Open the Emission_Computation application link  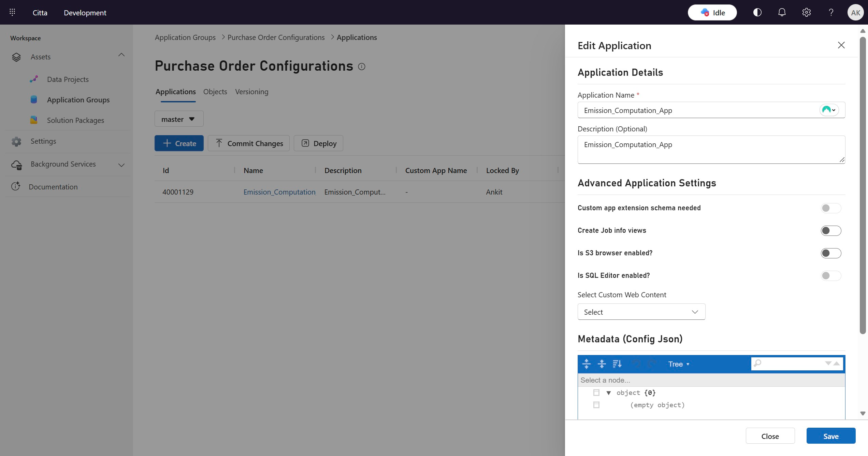tap(279, 192)
